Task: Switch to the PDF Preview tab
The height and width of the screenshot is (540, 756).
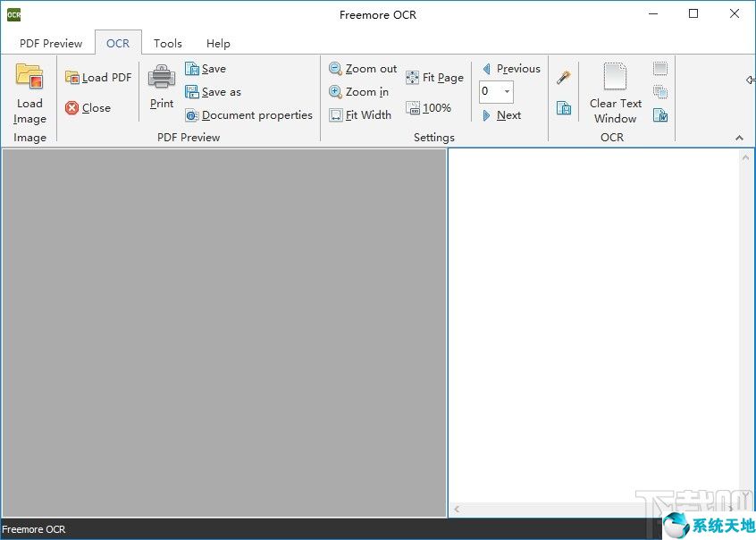Action: 51,43
